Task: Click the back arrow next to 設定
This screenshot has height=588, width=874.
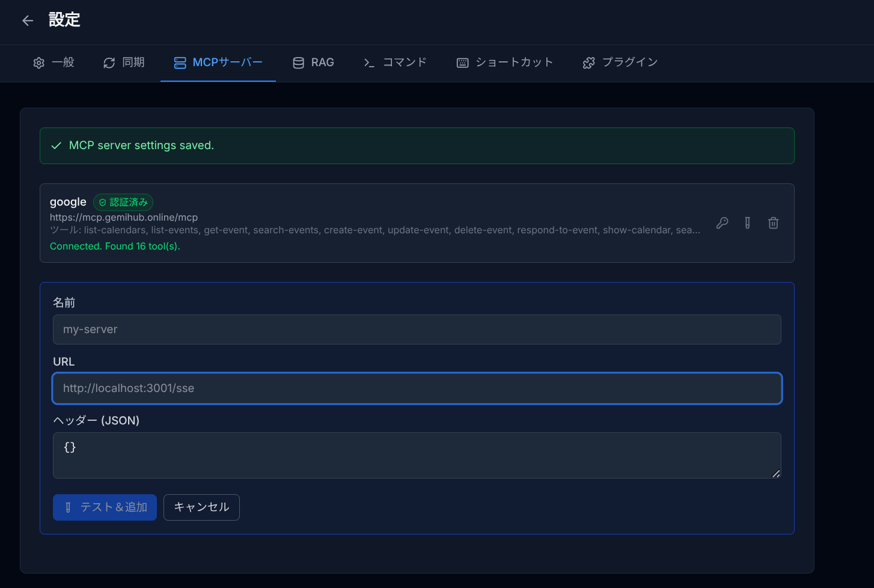Action: tap(28, 20)
